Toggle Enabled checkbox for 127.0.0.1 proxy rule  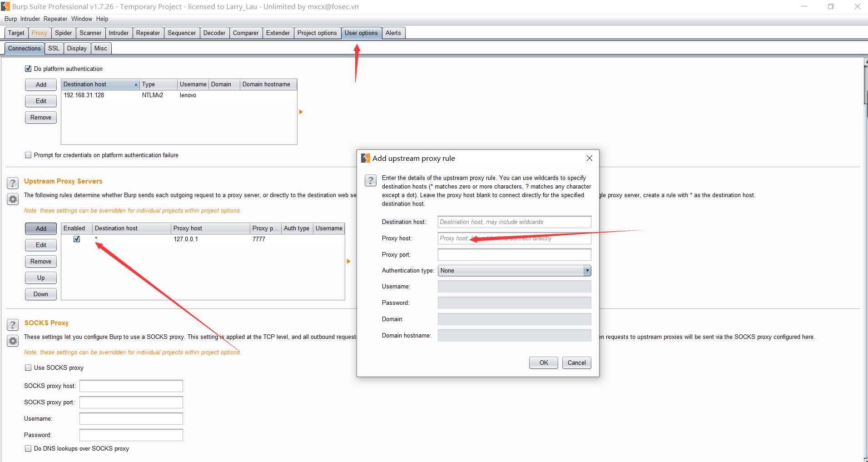[x=77, y=239]
